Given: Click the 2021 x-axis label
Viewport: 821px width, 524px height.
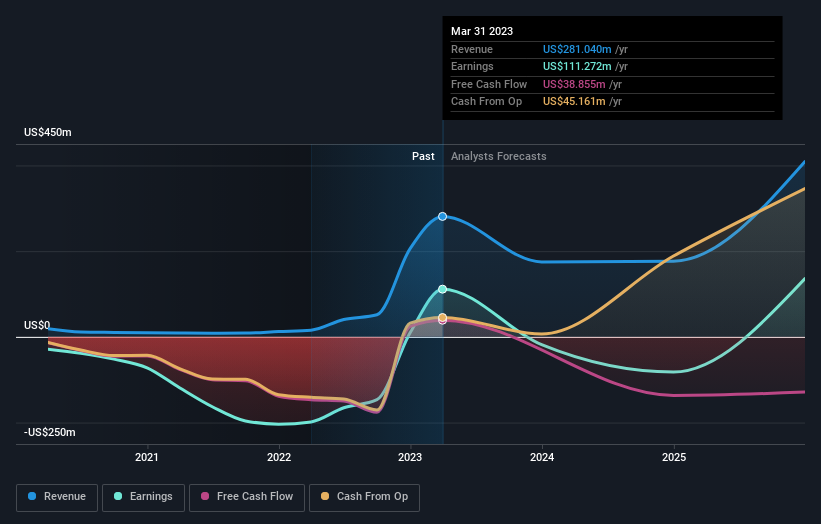Looking at the screenshot, I should 147,457.
